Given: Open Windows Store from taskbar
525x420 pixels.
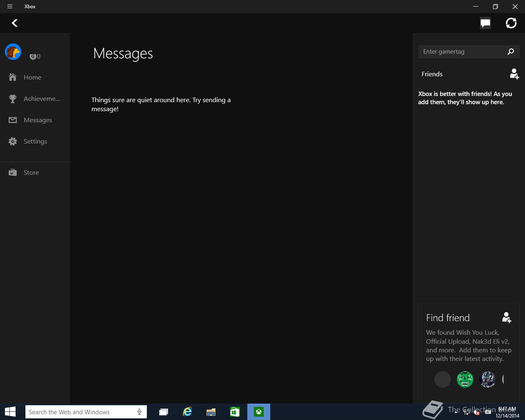Looking at the screenshot, I should [235, 412].
